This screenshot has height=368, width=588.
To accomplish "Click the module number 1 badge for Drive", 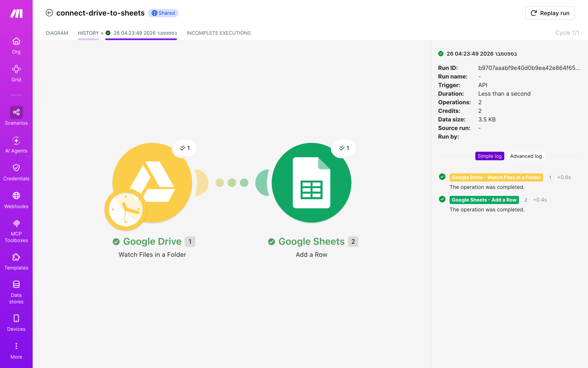I will 190,242.
